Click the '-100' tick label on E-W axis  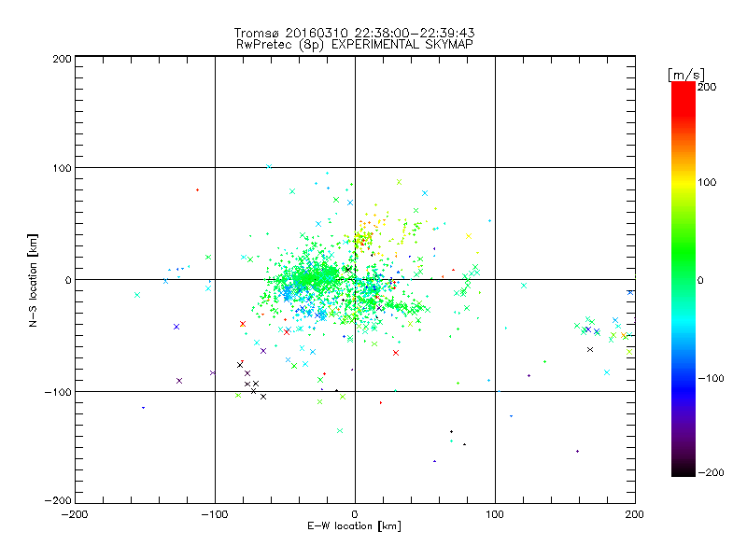coord(215,514)
